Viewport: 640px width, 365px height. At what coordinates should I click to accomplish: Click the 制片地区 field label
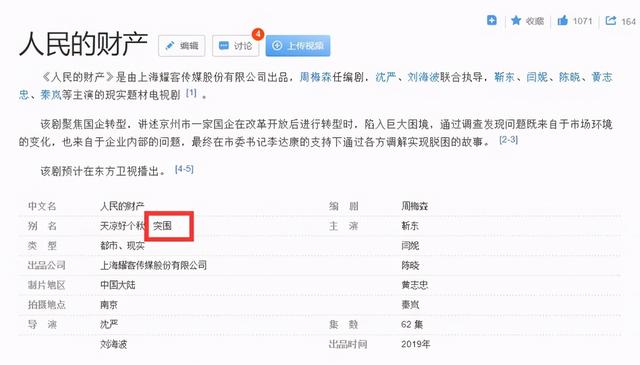46,285
